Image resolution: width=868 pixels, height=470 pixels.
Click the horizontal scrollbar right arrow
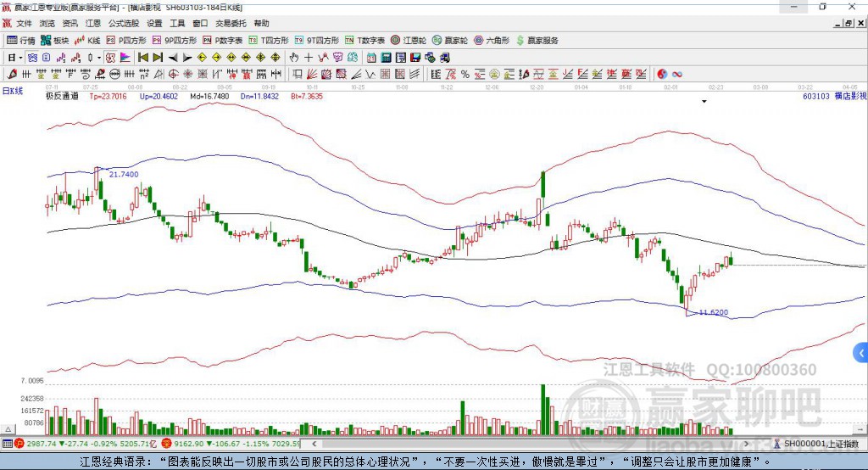click(x=746, y=444)
